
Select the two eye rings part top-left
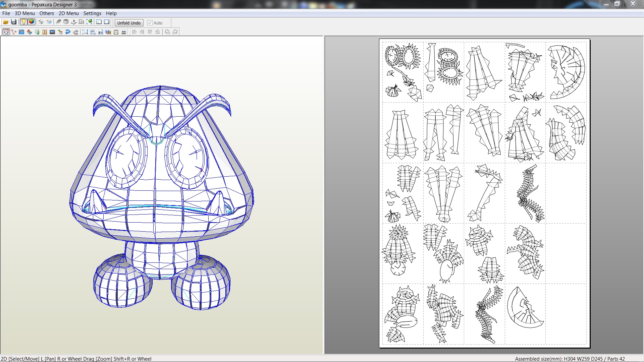pyautogui.click(x=402, y=56)
